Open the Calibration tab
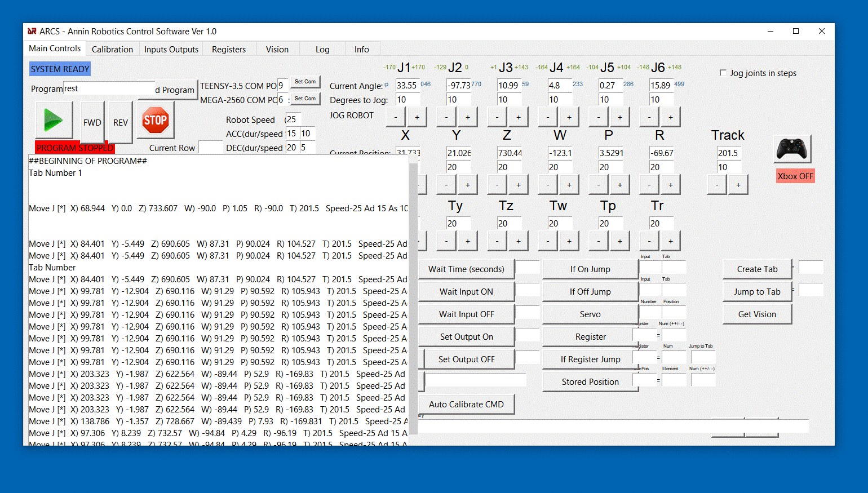The image size is (868, 493). pyautogui.click(x=112, y=49)
